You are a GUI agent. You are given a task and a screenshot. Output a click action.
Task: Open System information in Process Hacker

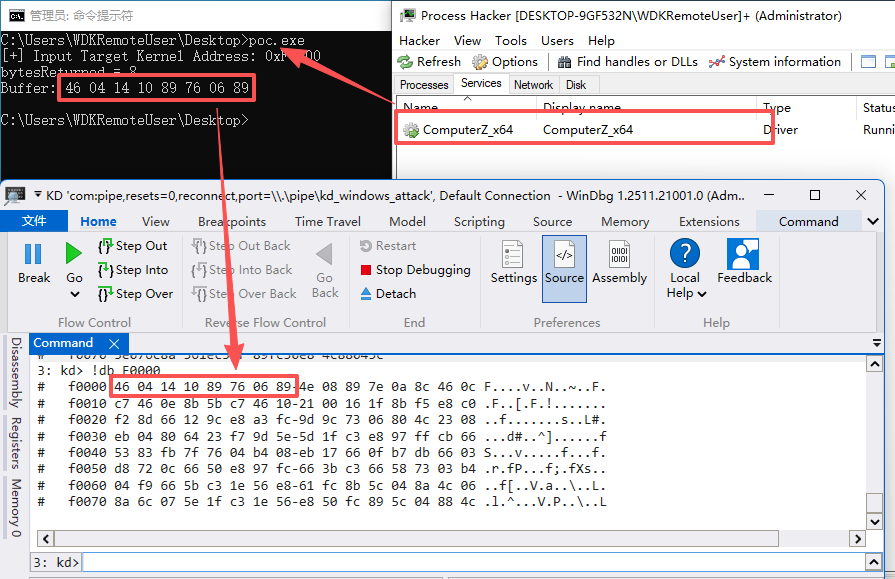(x=775, y=62)
